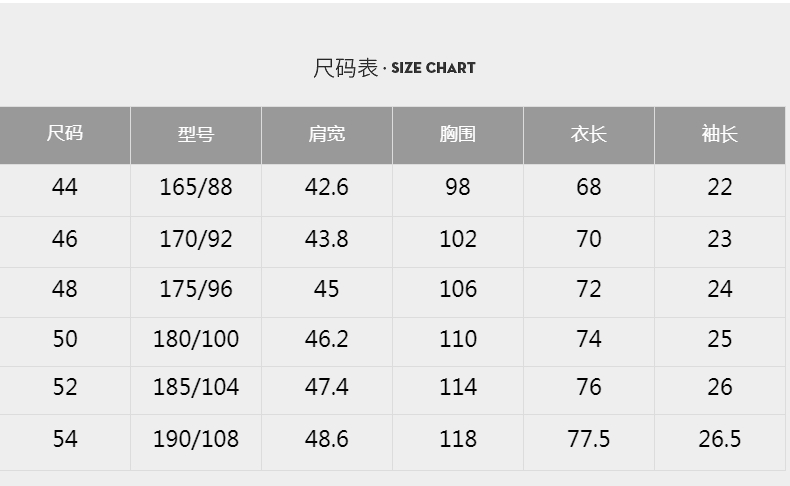Image resolution: width=790 pixels, height=486 pixels.
Task: Click the 190/108 model cell
Action: tap(196, 442)
